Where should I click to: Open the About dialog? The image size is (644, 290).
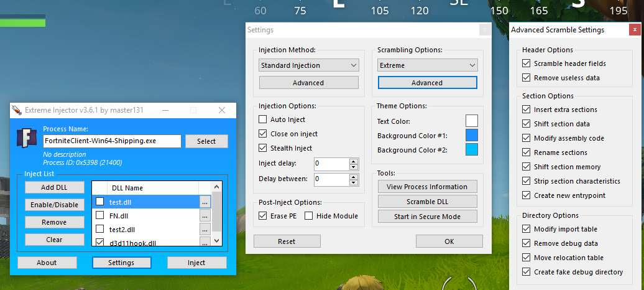click(x=47, y=263)
